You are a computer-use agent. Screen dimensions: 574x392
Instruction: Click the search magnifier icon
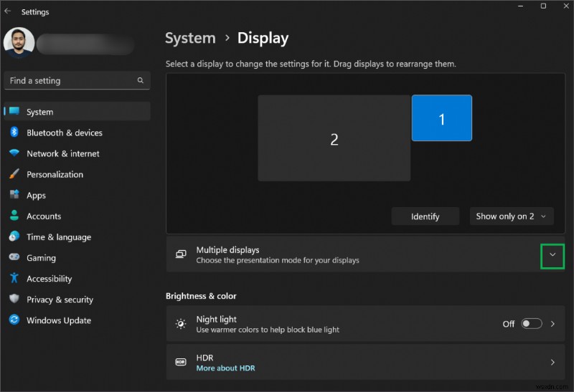[x=140, y=80]
